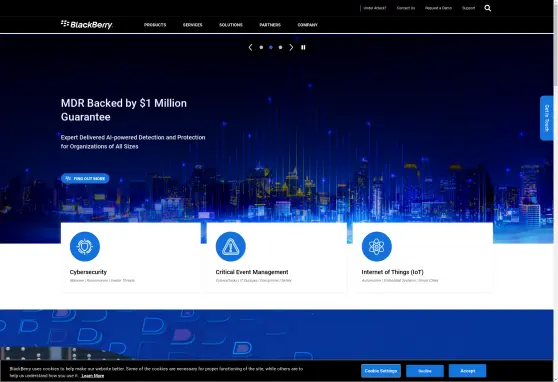Go to the previous carousel slide
Screen dimensions: 558x382
(251, 47)
